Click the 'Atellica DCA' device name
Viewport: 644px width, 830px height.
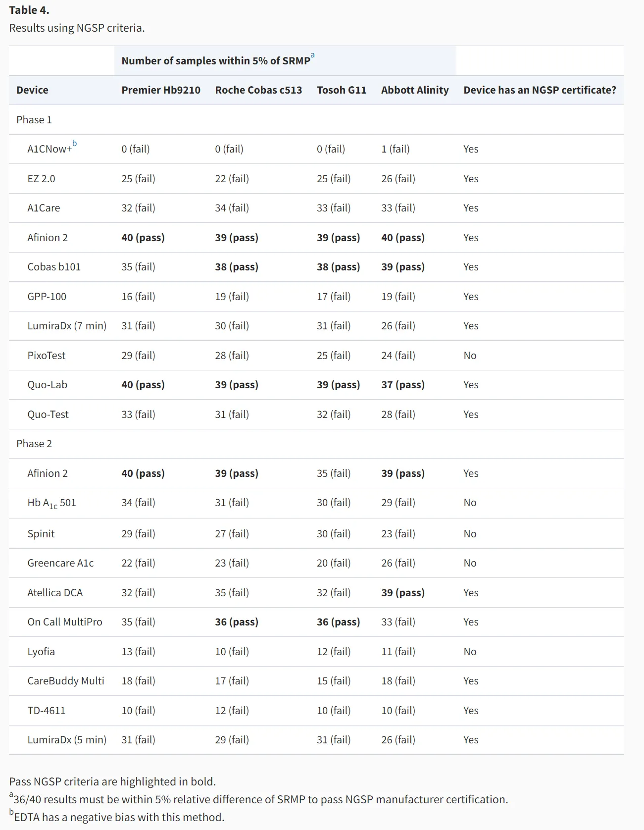pos(55,593)
